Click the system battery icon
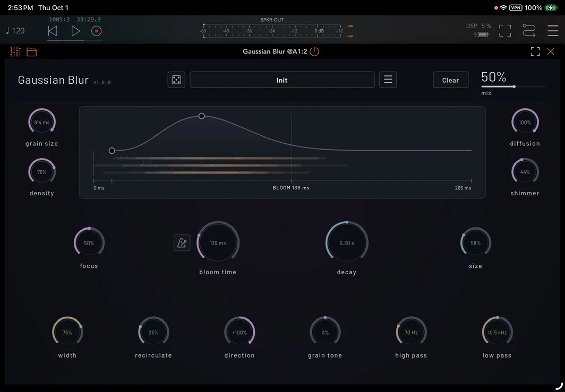This screenshot has width=565, height=392. coord(551,7)
